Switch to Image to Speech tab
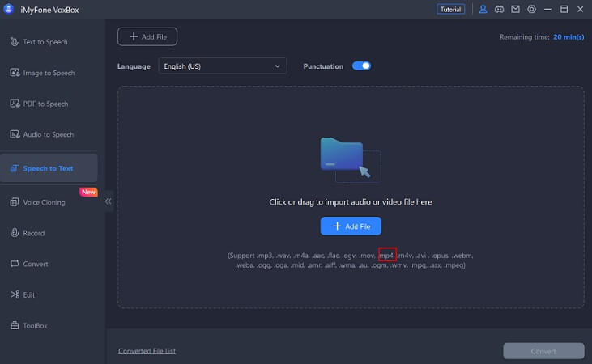592x364 pixels. [49, 73]
